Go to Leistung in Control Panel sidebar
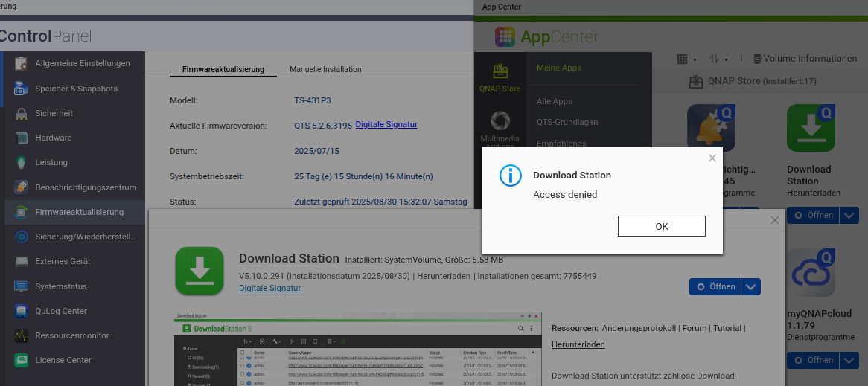Viewport: 868px width, 386px height. [x=74, y=162]
